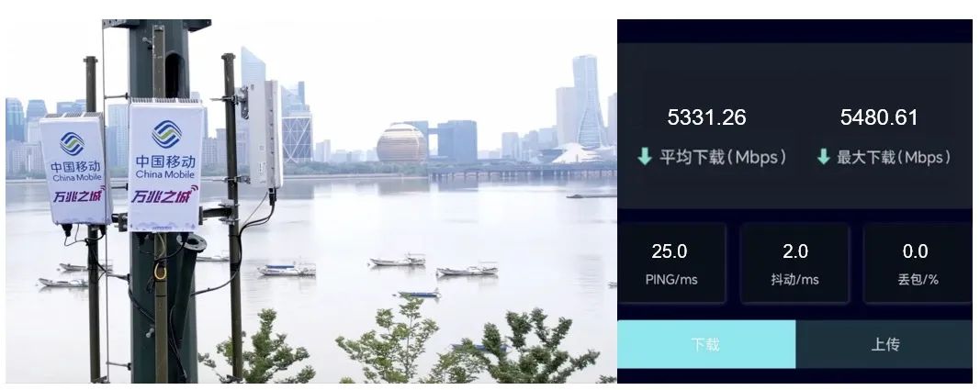980x390 pixels.
Task: Click the green arrow beside 平均下载
Action: (645, 157)
